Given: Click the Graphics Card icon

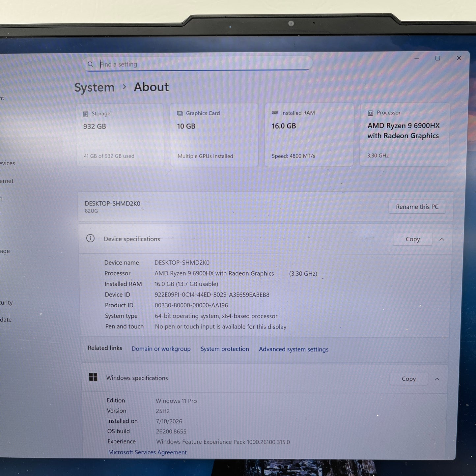Looking at the screenshot, I should 180,113.
